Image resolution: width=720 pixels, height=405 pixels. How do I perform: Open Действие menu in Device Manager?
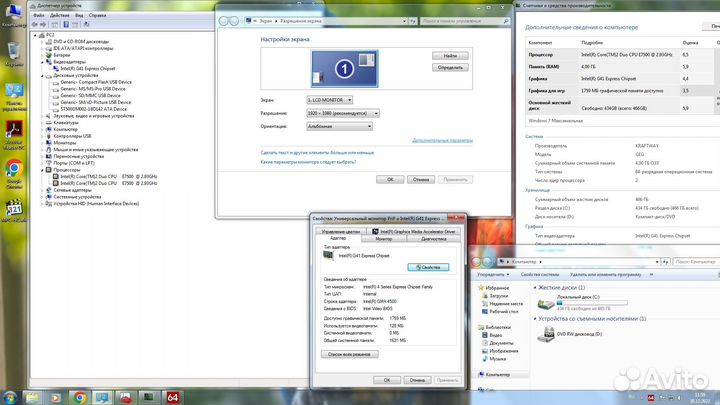(x=60, y=15)
